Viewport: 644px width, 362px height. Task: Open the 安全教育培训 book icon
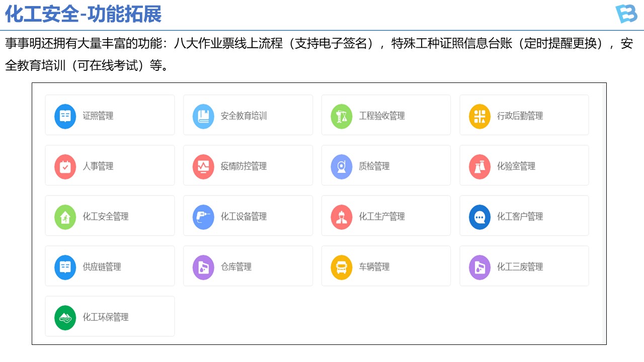[x=203, y=116]
